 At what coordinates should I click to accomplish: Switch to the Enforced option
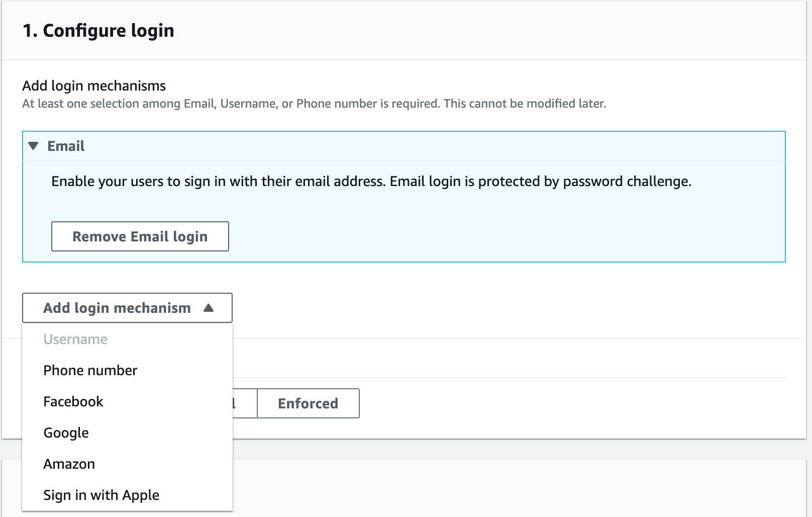308,403
